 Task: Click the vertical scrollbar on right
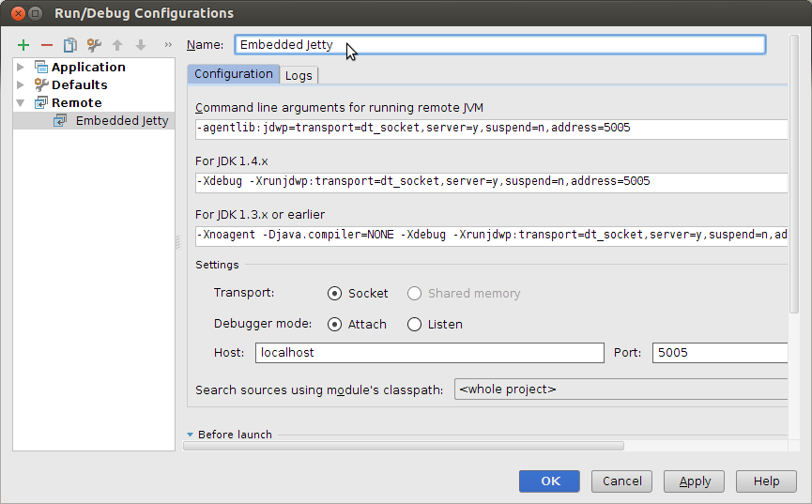[794, 174]
